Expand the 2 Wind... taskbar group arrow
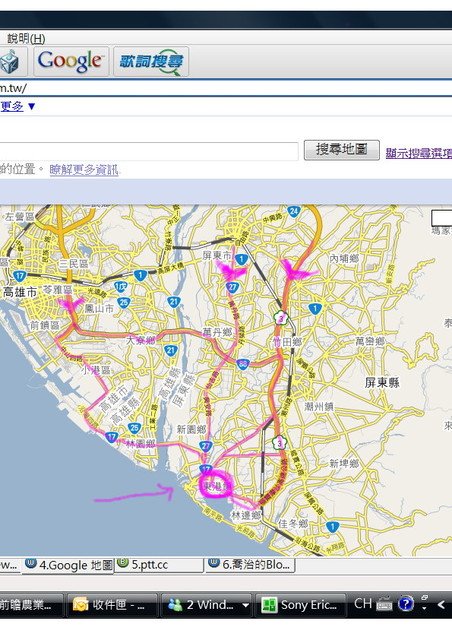This screenshot has width=452, height=640. tap(245, 605)
